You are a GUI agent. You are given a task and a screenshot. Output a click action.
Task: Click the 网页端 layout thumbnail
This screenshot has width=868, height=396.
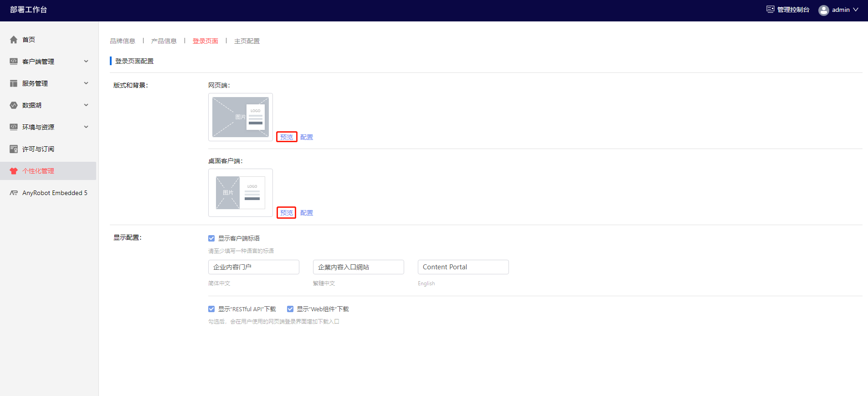[x=241, y=117]
